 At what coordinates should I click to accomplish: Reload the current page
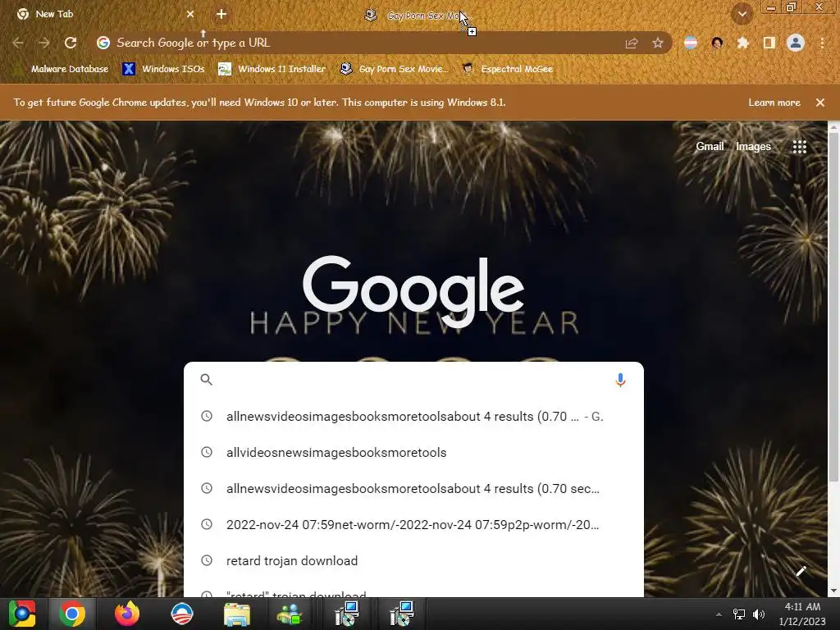click(71, 43)
